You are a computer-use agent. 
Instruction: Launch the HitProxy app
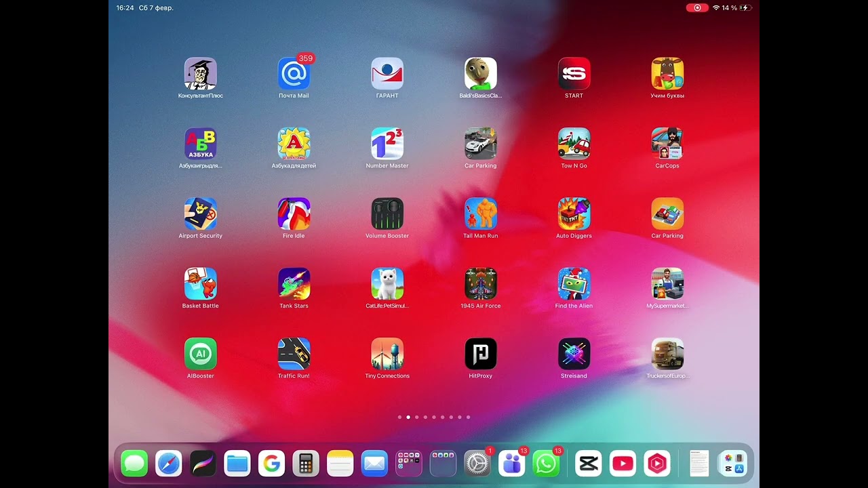click(x=481, y=354)
